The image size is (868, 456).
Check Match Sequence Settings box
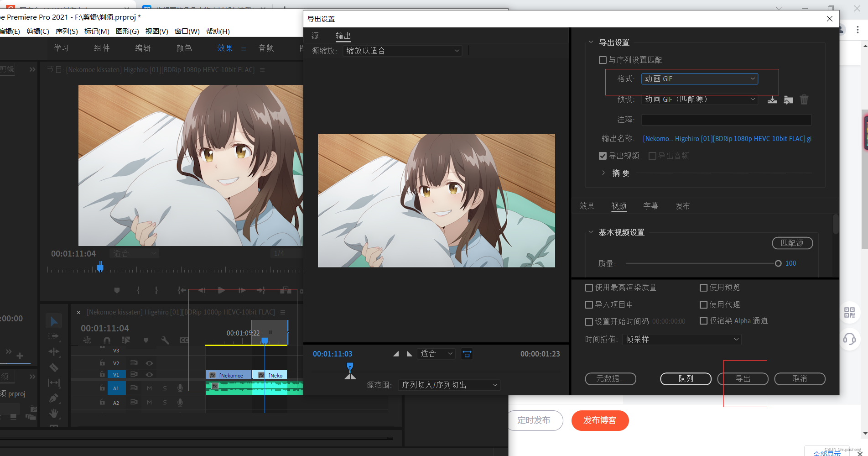point(603,60)
